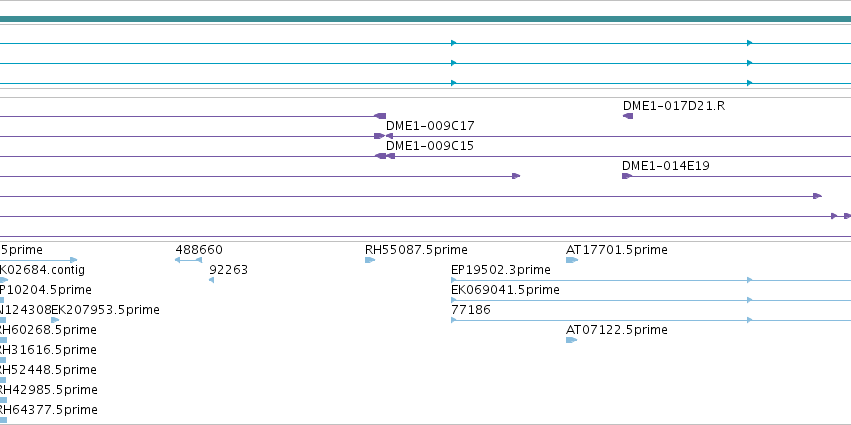Click the blue glyph under AT07122.5prime
Screen dimensions: 851x425
571,340
